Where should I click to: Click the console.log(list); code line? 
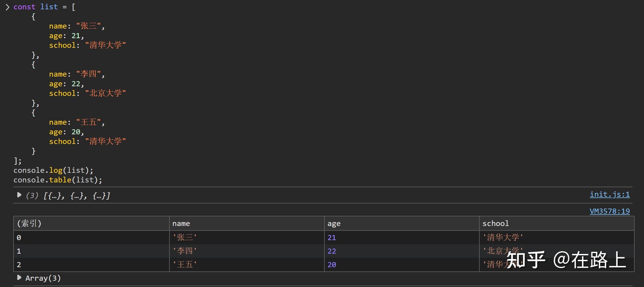coord(53,170)
